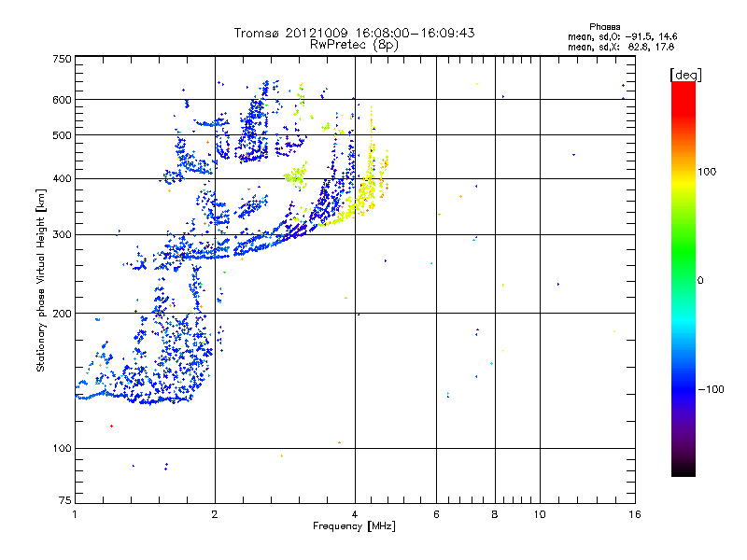Click the y-axis tick label '400'

pyautogui.click(x=62, y=178)
